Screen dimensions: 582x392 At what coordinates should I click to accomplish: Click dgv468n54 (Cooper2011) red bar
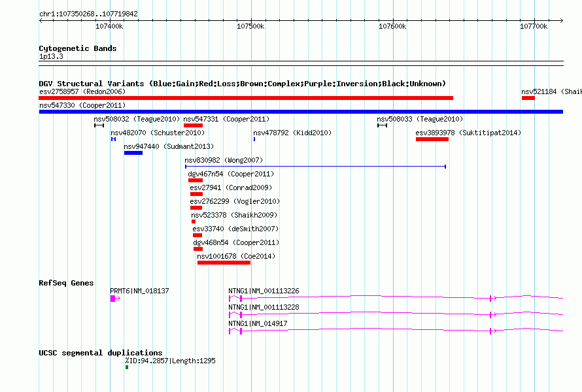198,249
